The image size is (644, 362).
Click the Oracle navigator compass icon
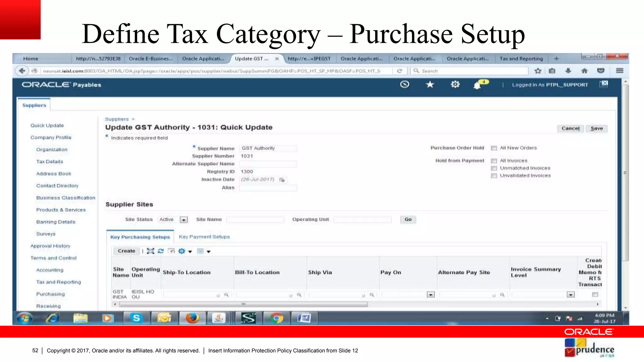click(405, 85)
